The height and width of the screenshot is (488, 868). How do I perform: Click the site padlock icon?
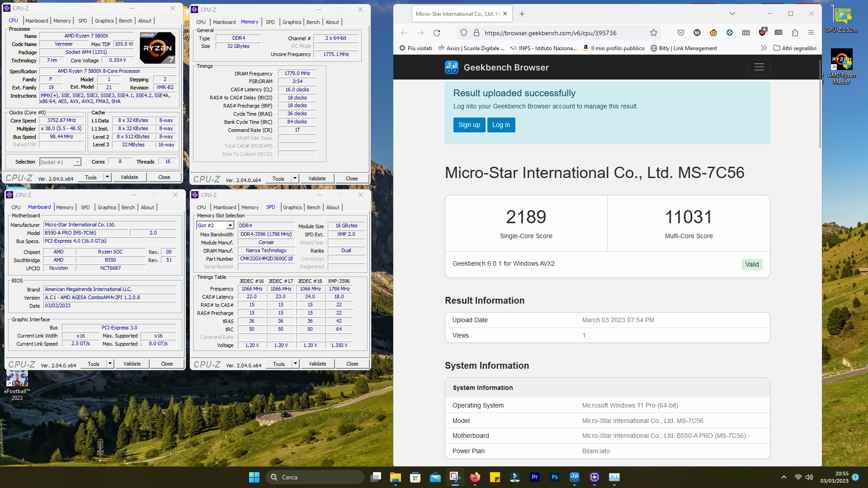click(476, 33)
